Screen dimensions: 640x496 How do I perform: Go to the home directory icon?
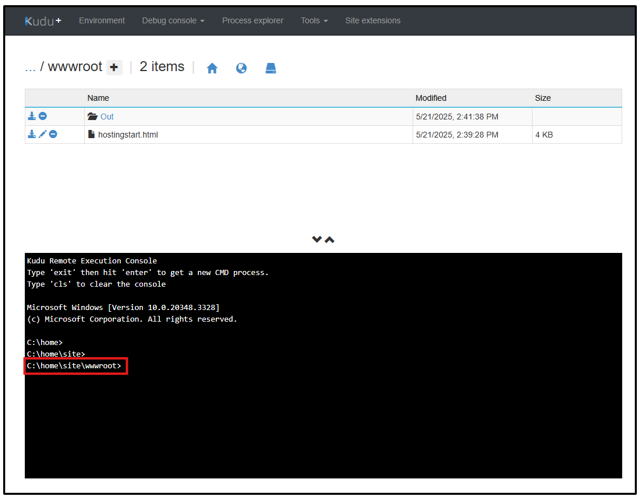(212, 68)
